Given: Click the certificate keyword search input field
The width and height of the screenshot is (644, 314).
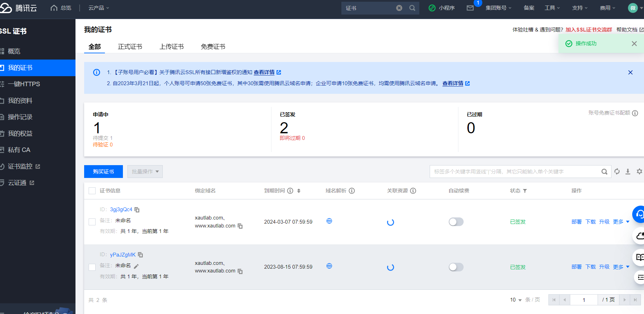Looking at the screenshot, I should coord(515,172).
